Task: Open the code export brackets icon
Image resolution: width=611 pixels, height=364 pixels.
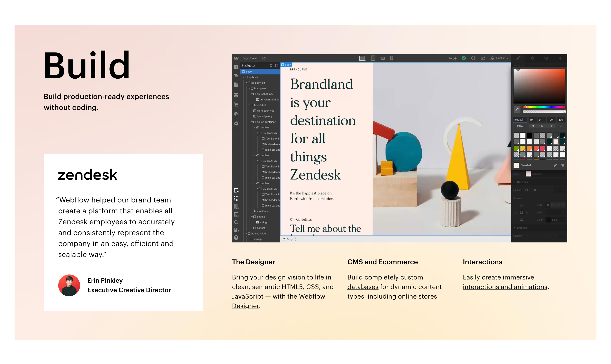Action: pyautogui.click(x=473, y=58)
